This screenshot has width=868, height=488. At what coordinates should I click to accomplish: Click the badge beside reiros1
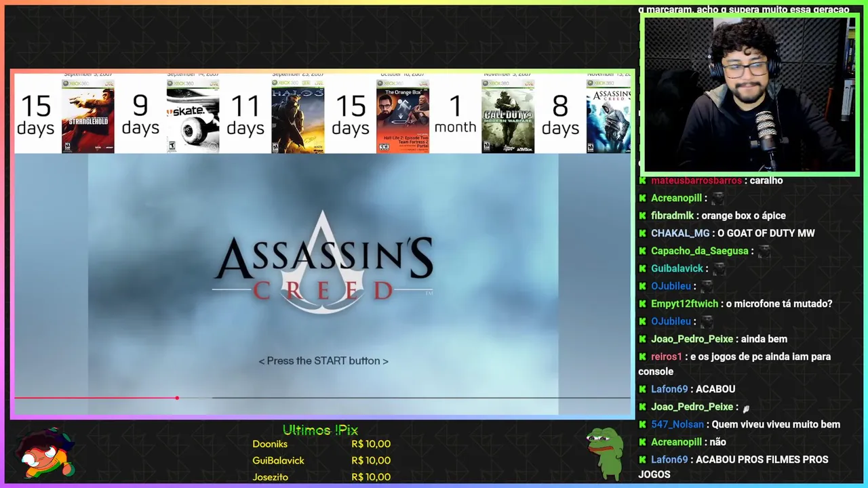[643, 357]
